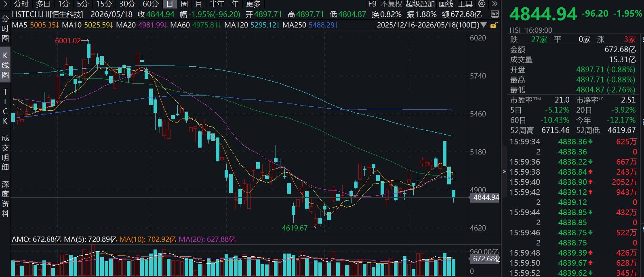
Task: Switch to 月 monthly tab
Action: point(198,4)
